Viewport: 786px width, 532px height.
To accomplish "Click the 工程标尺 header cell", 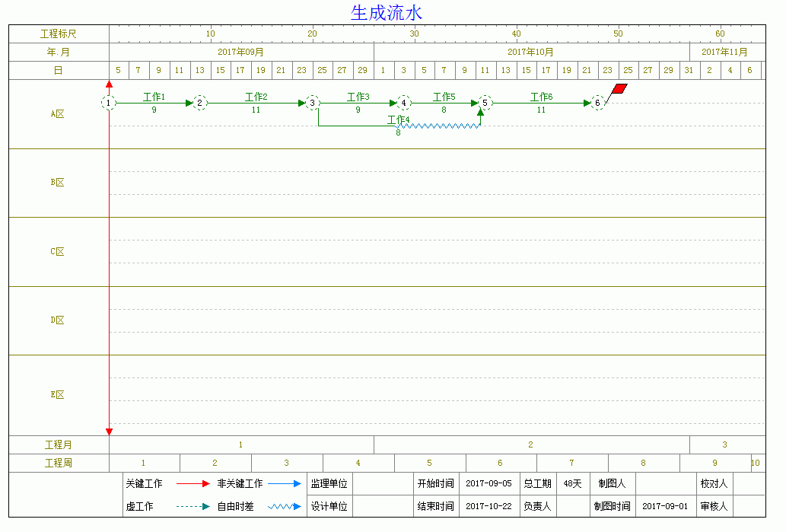I will tap(59, 33).
